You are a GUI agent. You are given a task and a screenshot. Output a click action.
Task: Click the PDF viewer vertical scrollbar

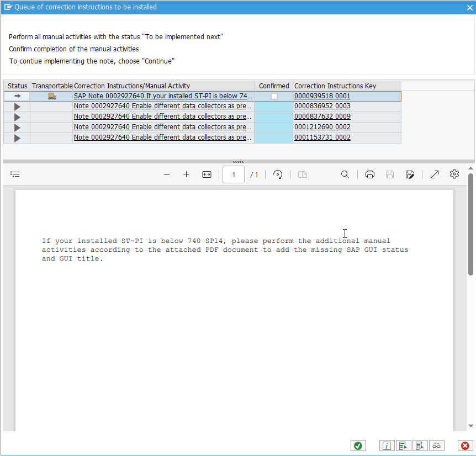pos(470,225)
